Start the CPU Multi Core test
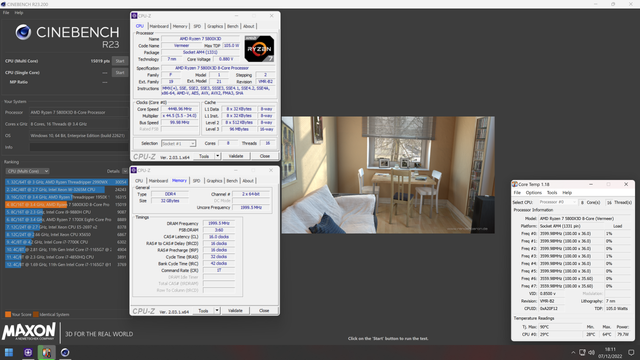This screenshot has height=360, width=640. pos(120,61)
